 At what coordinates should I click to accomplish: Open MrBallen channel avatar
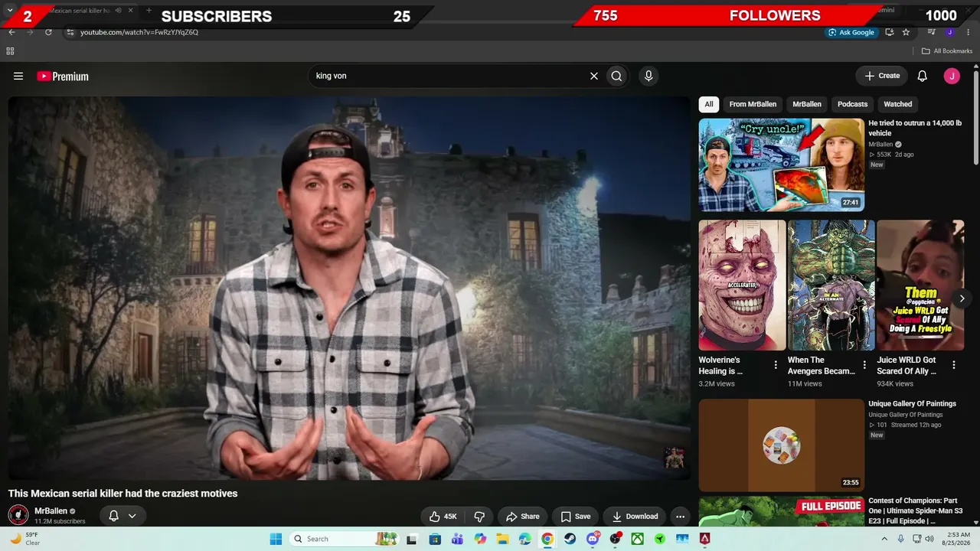click(18, 515)
